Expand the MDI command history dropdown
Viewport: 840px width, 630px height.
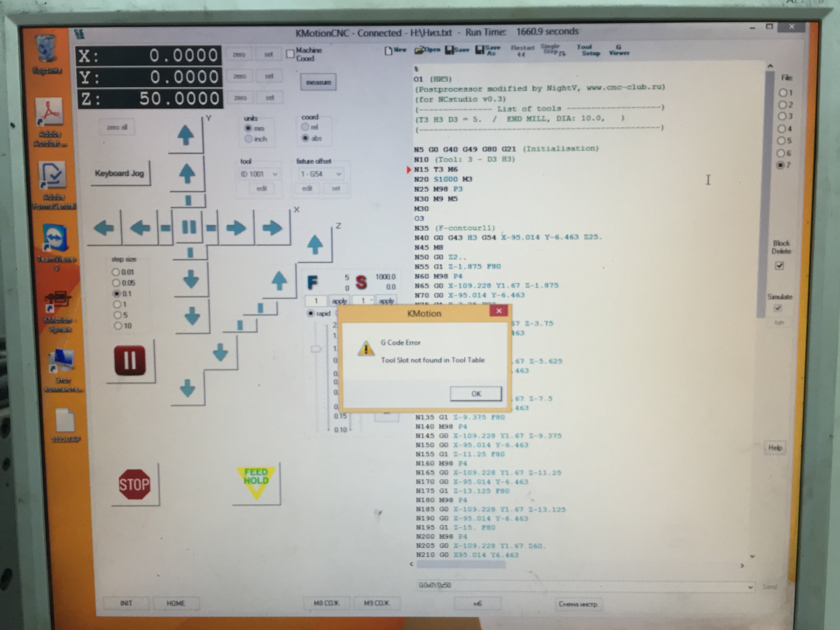[x=750, y=587]
